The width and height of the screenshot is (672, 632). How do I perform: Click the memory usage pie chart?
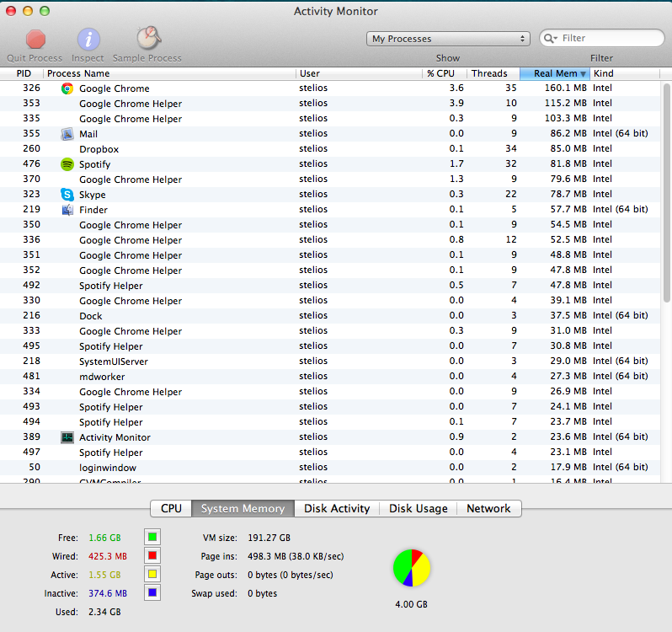coord(412,568)
